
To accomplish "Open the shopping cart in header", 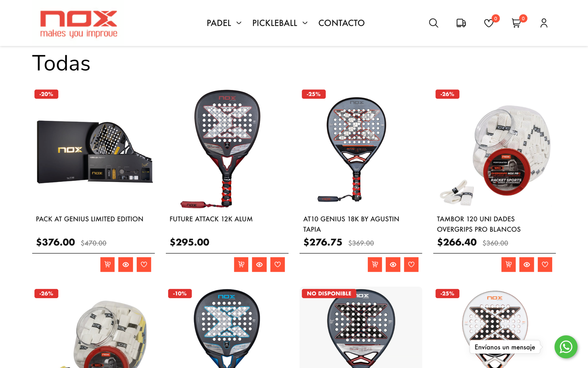I will pyautogui.click(x=516, y=23).
